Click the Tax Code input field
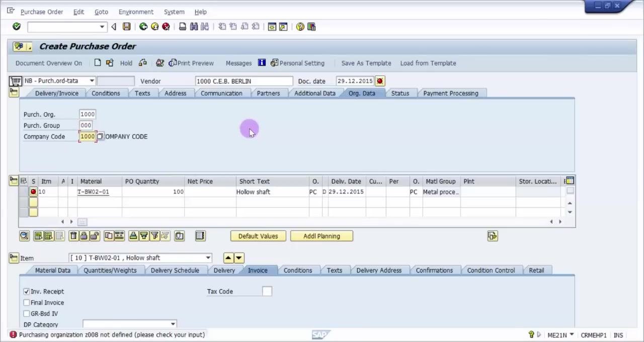 pos(267,291)
